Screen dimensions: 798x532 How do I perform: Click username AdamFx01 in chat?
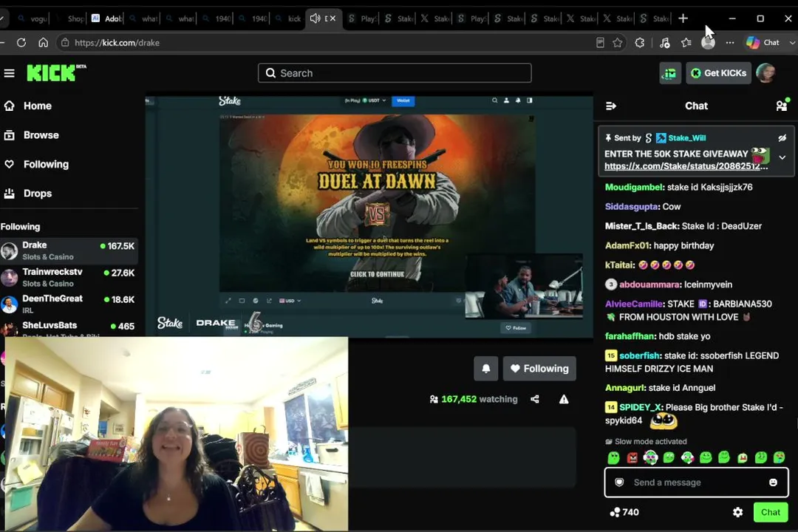[x=627, y=245]
